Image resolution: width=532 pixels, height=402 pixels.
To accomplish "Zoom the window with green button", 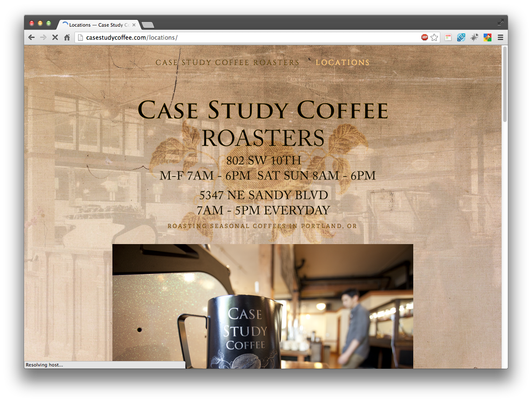I will coord(49,23).
